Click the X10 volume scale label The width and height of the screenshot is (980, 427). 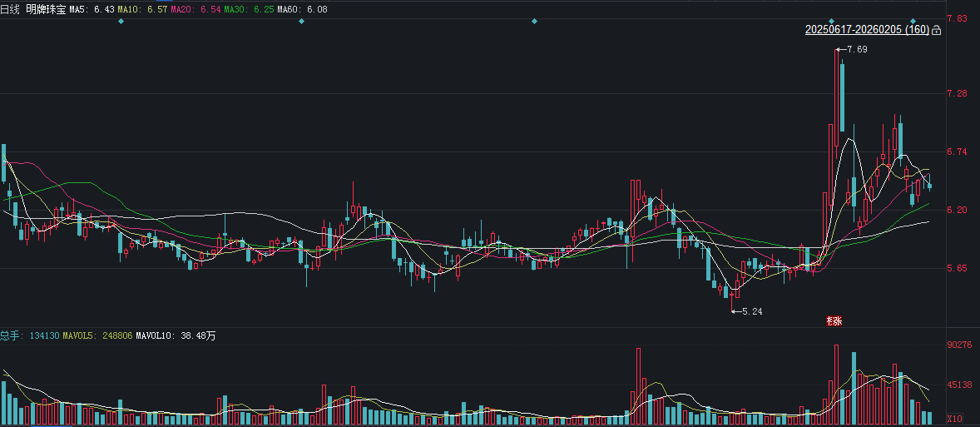coord(955,419)
